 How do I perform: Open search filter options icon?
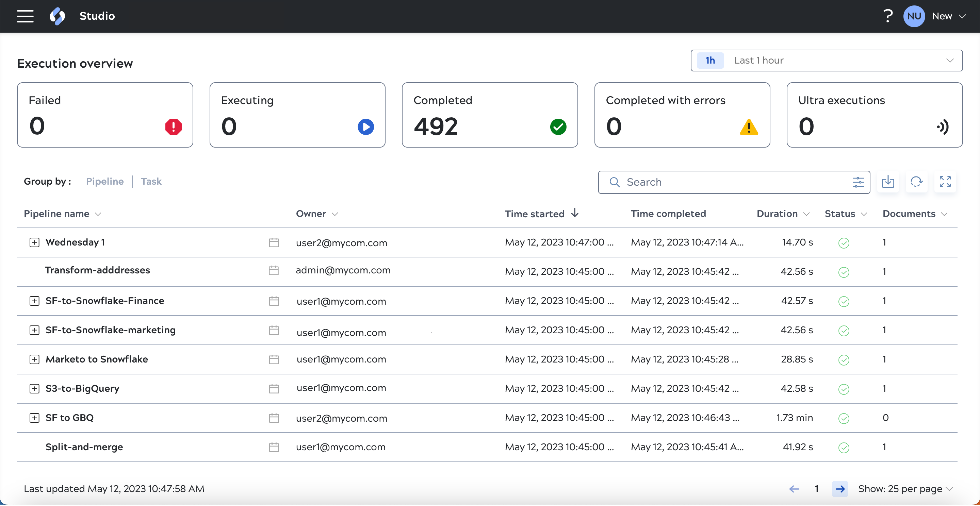click(858, 182)
